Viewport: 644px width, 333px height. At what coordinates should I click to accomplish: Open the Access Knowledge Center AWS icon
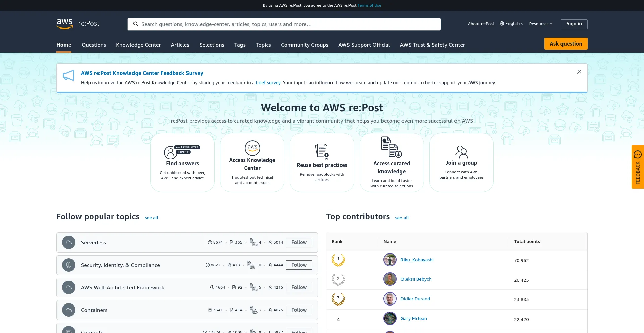(x=252, y=148)
